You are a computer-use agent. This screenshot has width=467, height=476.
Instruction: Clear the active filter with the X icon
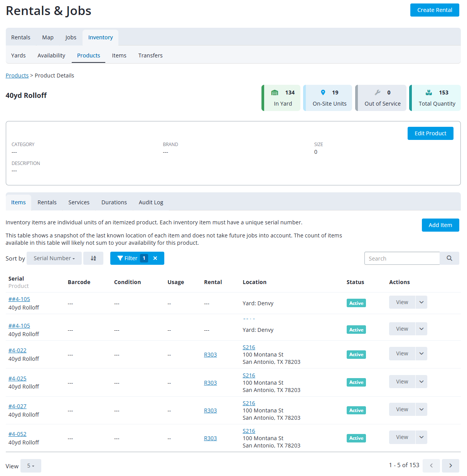point(155,258)
